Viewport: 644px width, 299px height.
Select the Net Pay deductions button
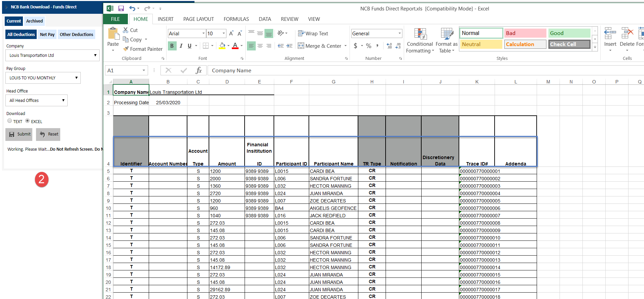coord(47,34)
